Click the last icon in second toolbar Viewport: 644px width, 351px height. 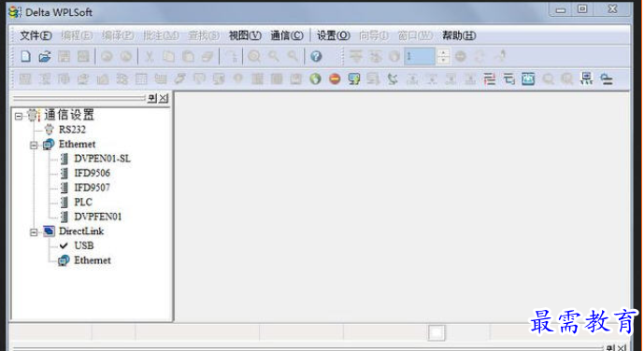pos(607,78)
